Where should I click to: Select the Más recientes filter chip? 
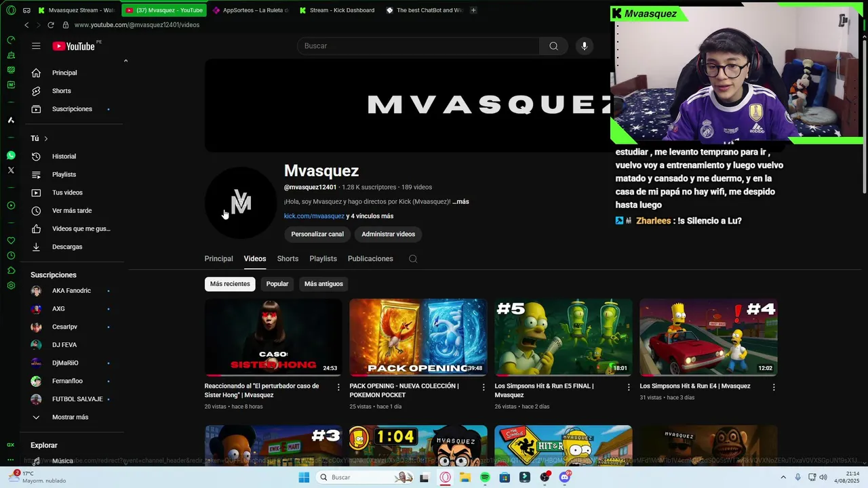(x=230, y=284)
